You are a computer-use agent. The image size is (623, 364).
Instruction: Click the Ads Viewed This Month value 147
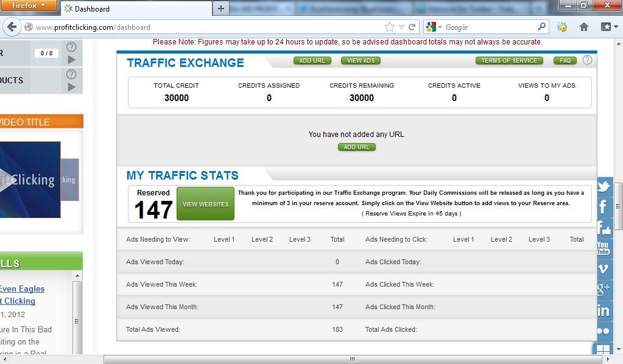coord(337,307)
